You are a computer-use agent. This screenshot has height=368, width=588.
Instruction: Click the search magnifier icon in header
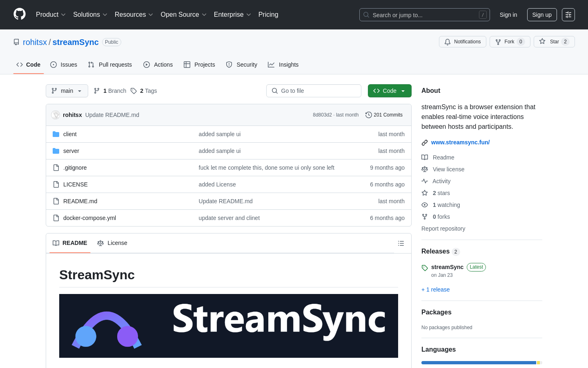tap(366, 15)
